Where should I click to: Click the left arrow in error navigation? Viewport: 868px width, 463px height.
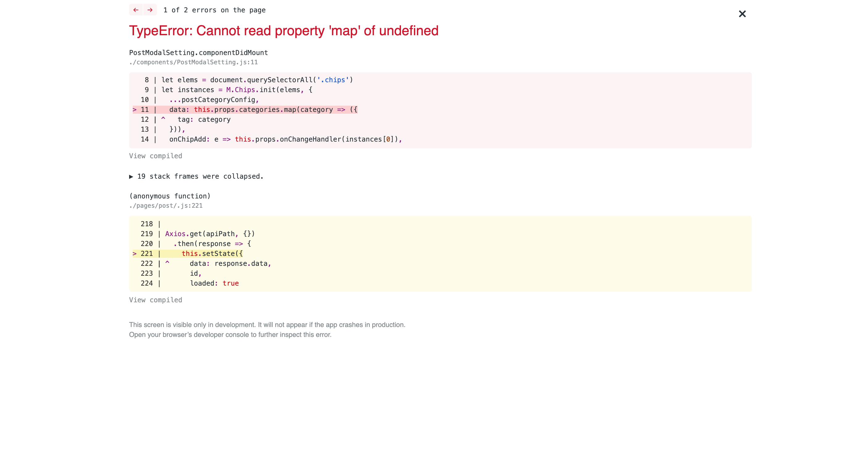click(x=136, y=10)
